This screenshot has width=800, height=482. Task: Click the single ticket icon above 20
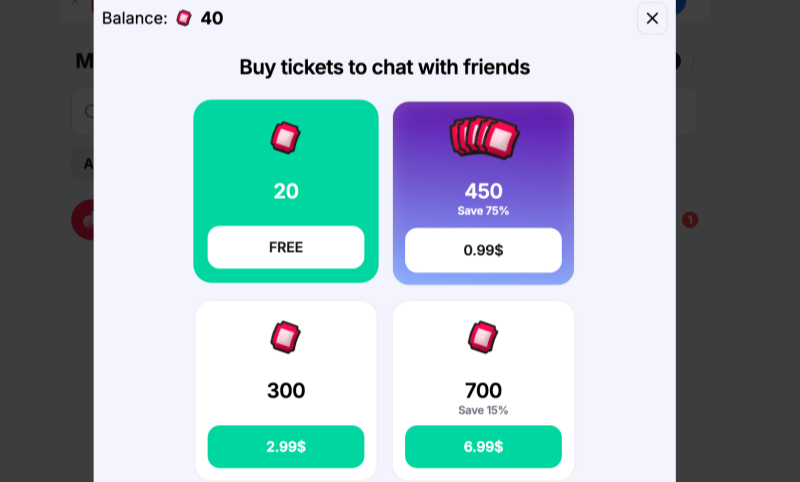pyautogui.click(x=285, y=137)
